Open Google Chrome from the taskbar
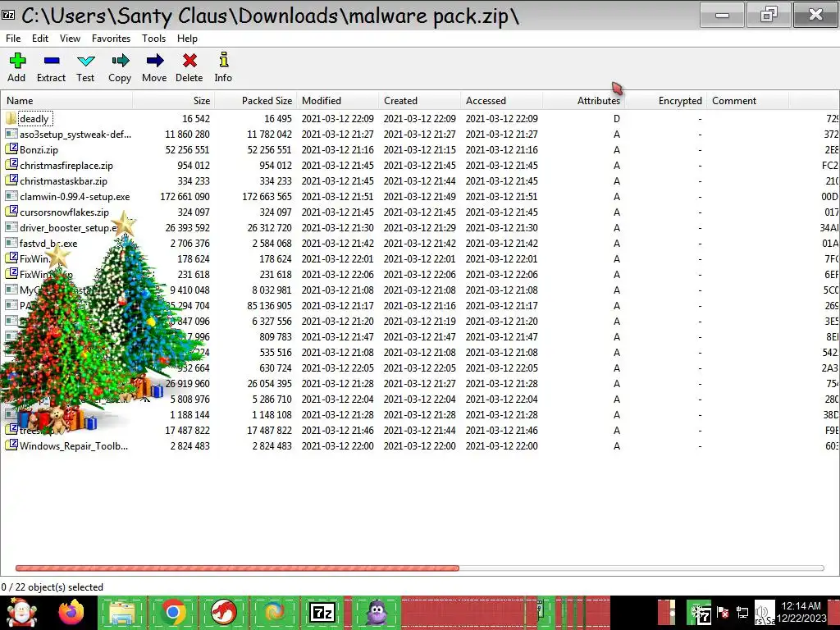 pos(172,612)
